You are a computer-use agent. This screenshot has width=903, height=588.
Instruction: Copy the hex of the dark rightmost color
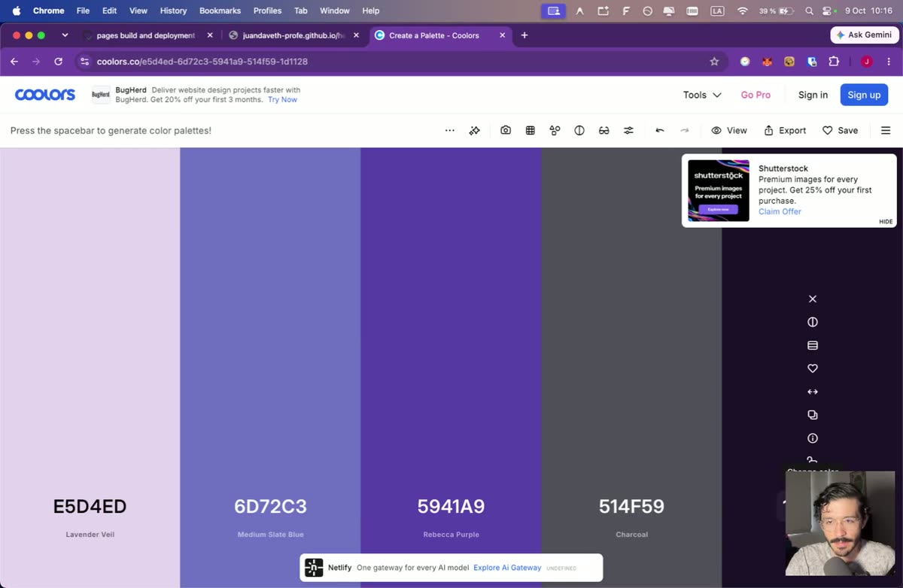(x=813, y=415)
